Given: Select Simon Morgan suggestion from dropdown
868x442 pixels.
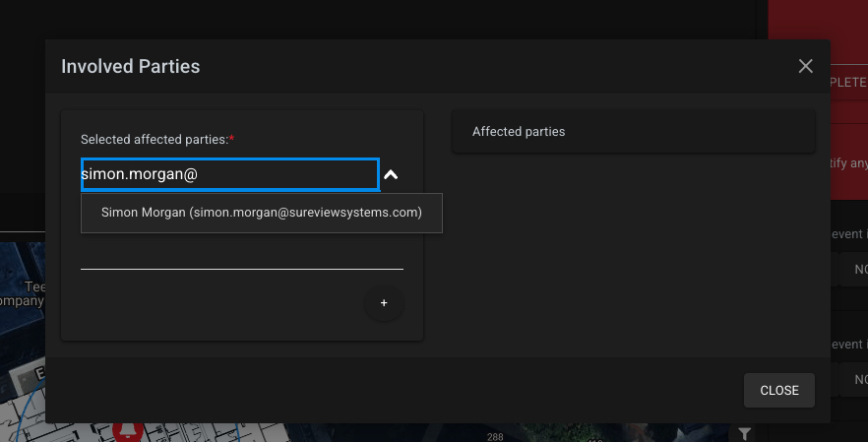Looking at the screenshot, I should click(x=262, y=213).
